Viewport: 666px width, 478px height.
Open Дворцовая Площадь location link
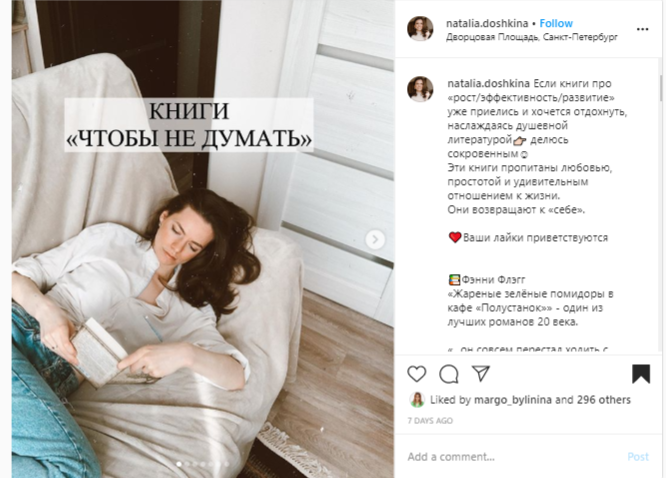[x=532, y=37]
